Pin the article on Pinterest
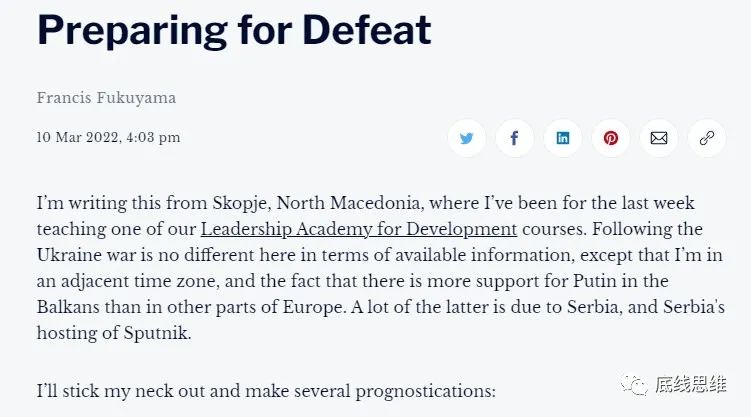The image size is (751, 417). tap(610, 139)
